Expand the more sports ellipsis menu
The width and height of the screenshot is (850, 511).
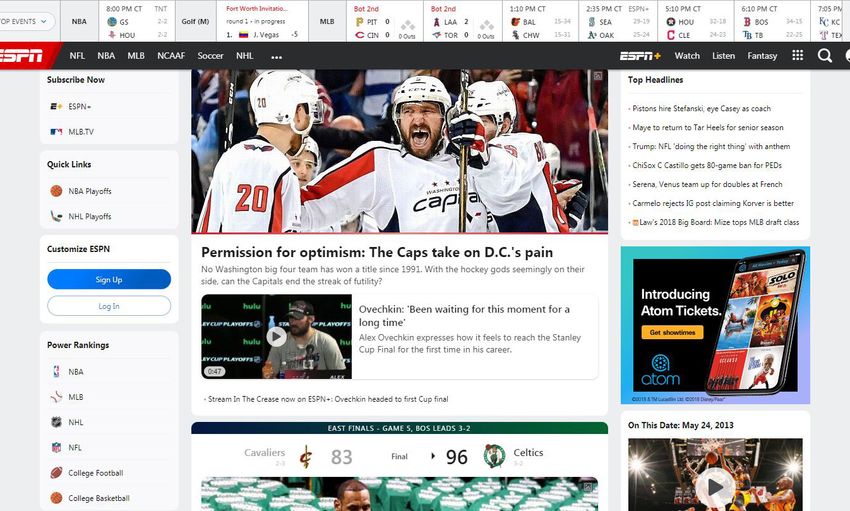click(276, 56)
